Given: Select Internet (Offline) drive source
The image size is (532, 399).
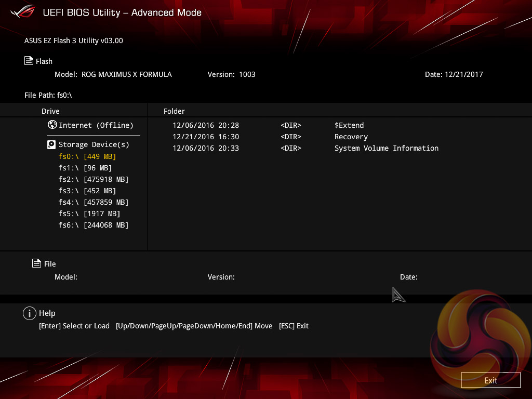Looking at the screenshot, I should pos(96,125).
